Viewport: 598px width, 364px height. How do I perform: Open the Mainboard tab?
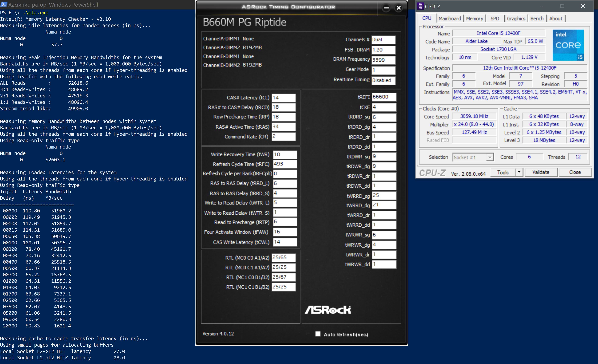(449, 18)
